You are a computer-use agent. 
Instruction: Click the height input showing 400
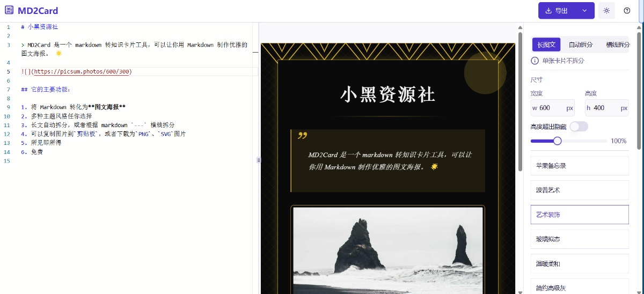(x=606, y=108)
